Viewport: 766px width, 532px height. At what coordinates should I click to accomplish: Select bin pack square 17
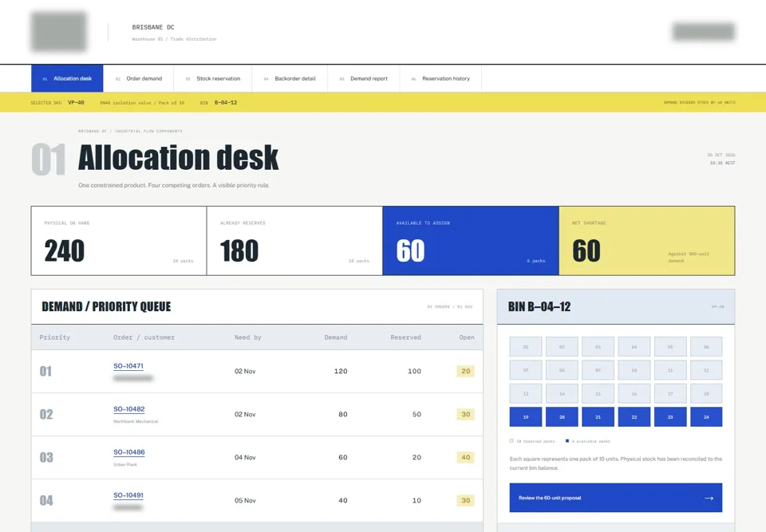click(x=670, y=393)
